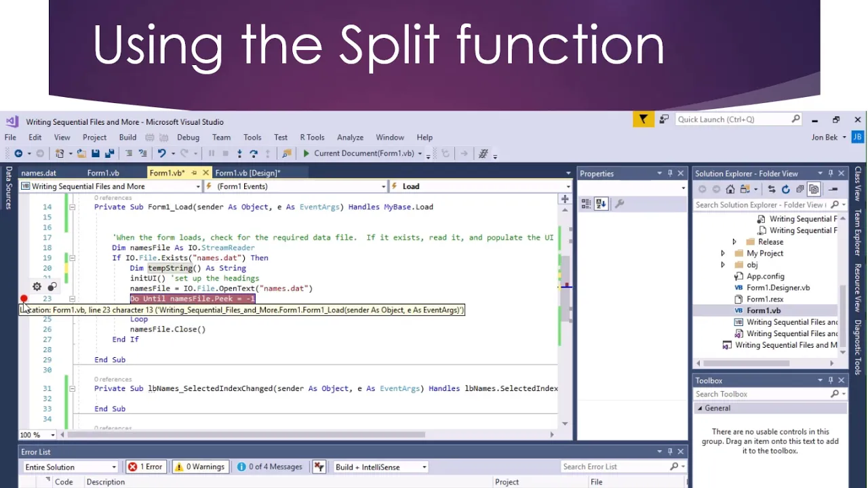Toggle the Categorized view in Properties

click(x=587, y=203)
